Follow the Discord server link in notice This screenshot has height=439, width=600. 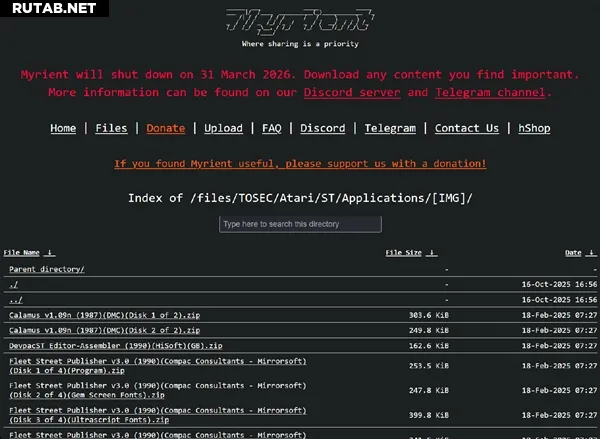[352, 92]
